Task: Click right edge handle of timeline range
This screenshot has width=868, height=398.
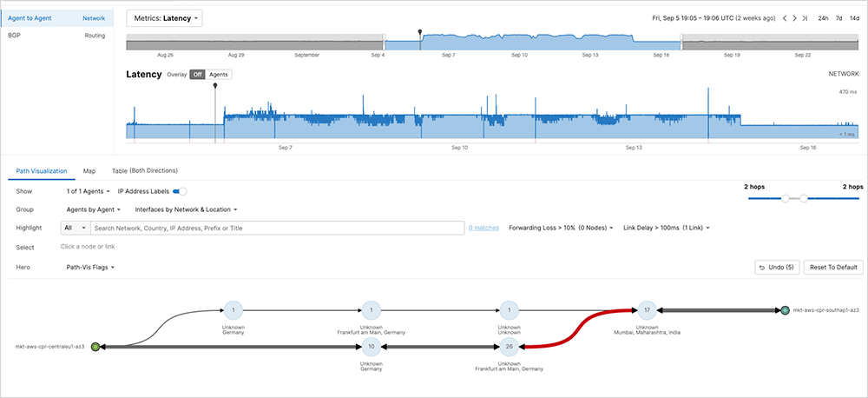Action: (682, 42)
